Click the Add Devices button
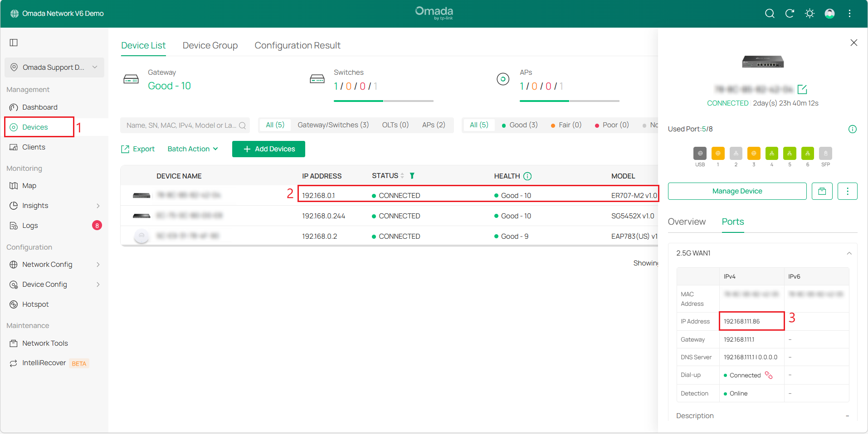The height and width of the screenshot is (434, 868). 268,149
